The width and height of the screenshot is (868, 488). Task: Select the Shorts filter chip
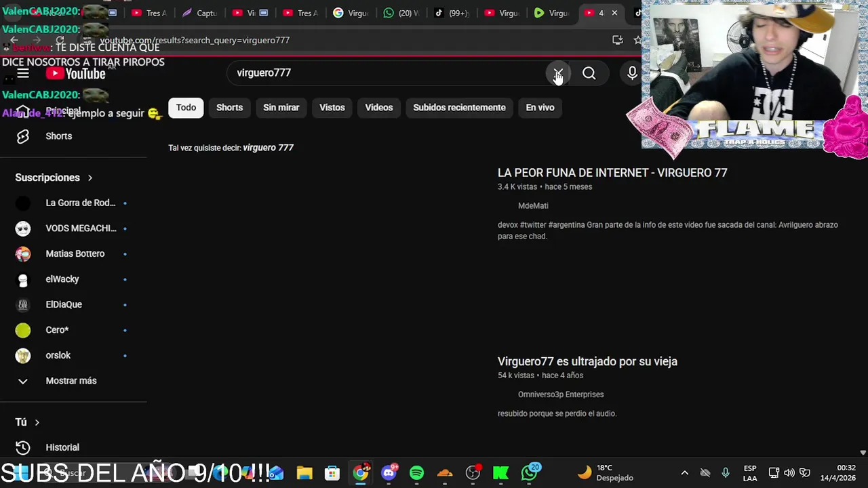click(229, 108)
